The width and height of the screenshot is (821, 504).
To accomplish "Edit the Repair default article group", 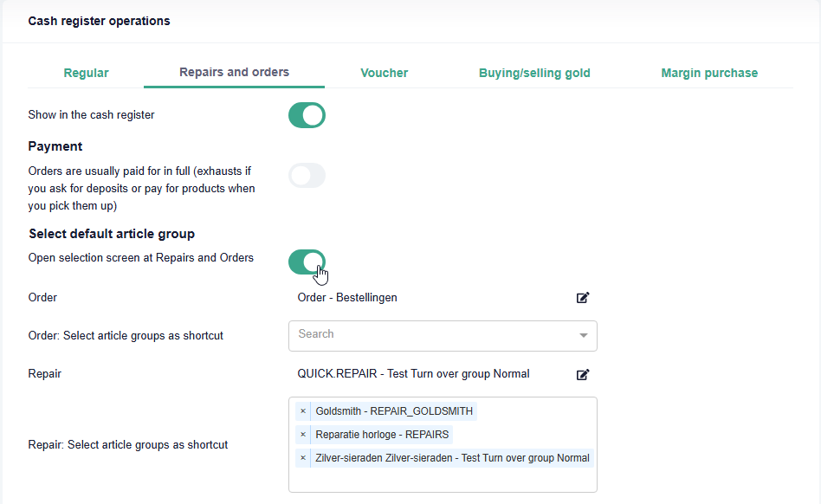I will [583, 374].
